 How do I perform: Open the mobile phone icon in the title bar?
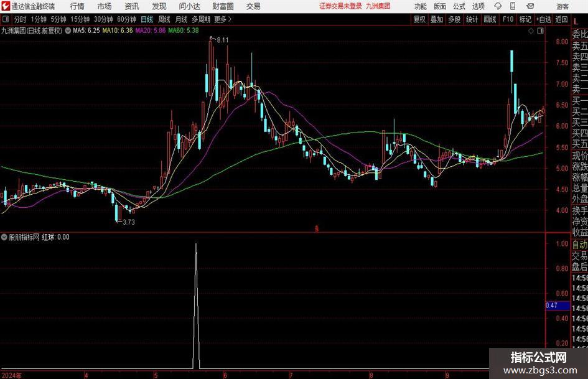coord(513,6)
